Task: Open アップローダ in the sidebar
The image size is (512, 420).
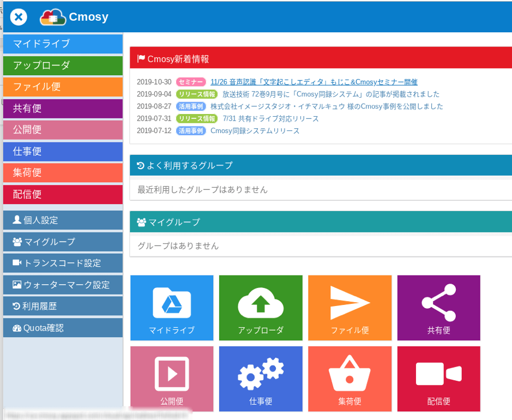Action: pyautogui.click(x=63, y=65)
